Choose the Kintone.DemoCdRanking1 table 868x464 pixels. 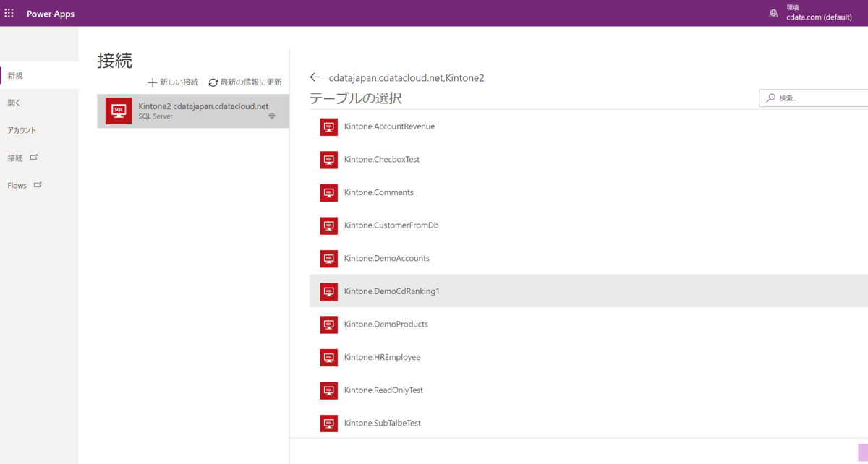coord(589,291)
